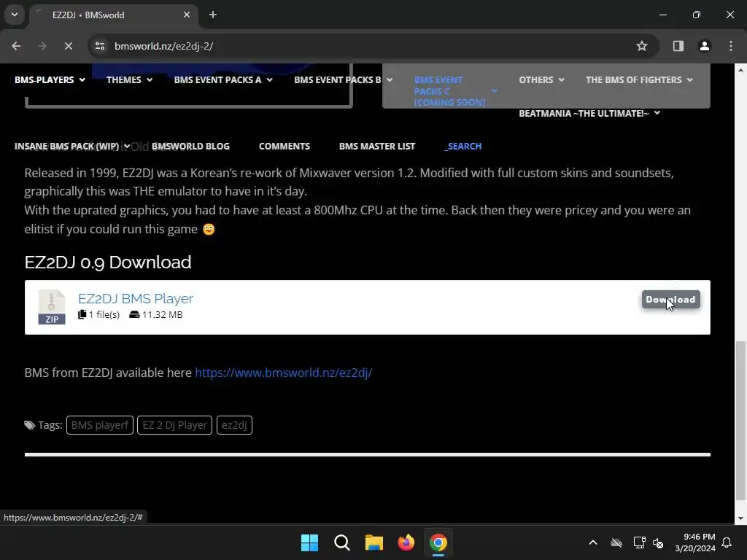
Task: Open BMS MASTER LIST page
Action: click(x=377, y=146)
